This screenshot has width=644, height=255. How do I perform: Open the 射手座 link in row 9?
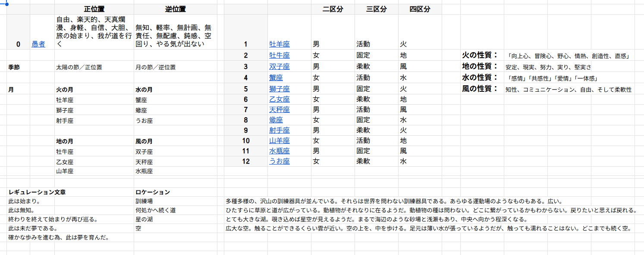pyautogui.click(x=279, y=130)
